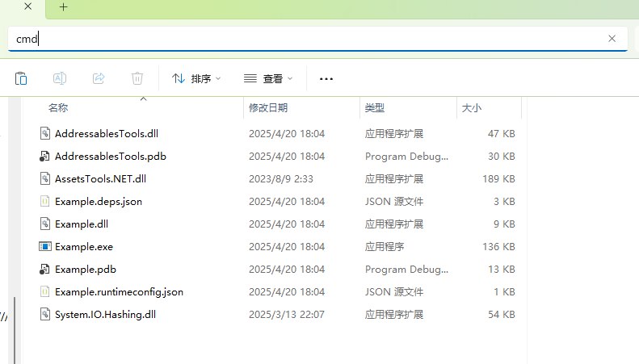The image size is (639, 364).
Task: Select the AssetsTools.NET.dll file name
Action: (x=100, y=178)
